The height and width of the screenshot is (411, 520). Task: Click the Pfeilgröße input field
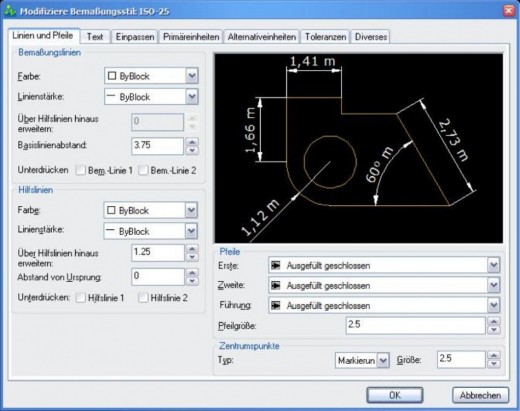(416, 325)
